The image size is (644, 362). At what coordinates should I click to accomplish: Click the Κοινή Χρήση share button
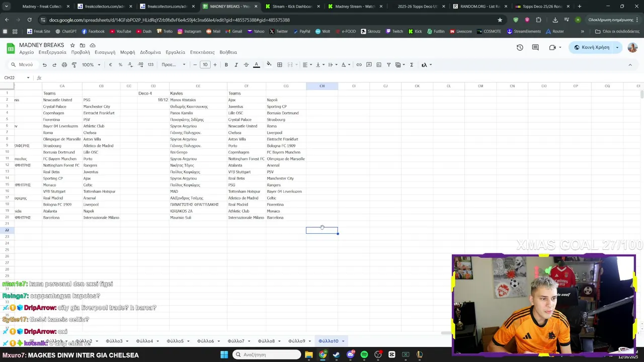[592, 47]
